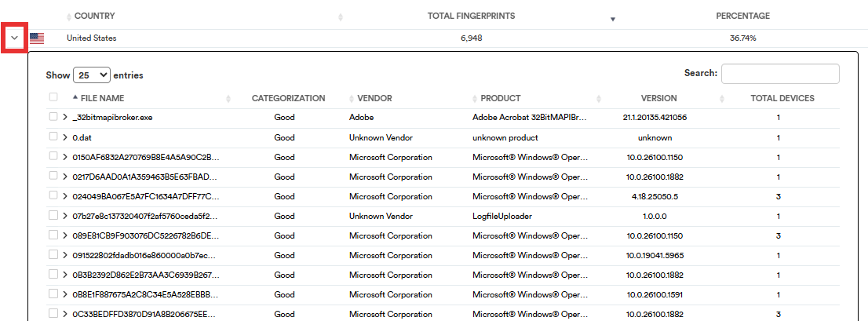The height and width of the screenshot is (321, 868).
Task: Click the United States flag icon
Action: [x=37, y=38]
